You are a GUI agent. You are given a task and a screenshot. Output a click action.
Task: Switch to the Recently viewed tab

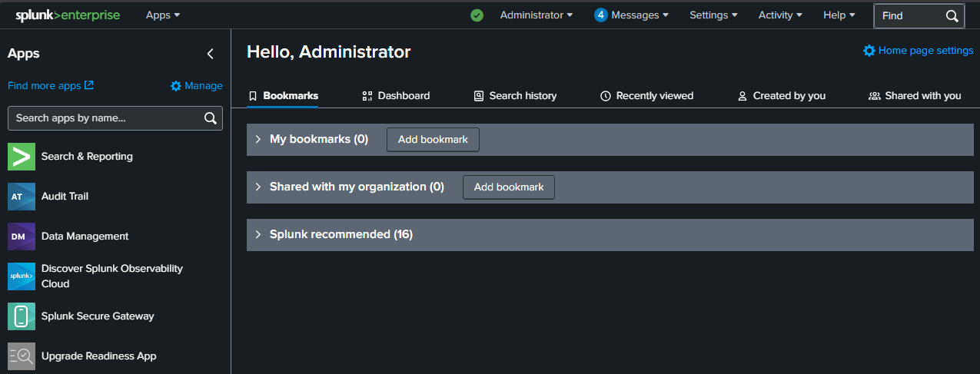click(646, 96)
